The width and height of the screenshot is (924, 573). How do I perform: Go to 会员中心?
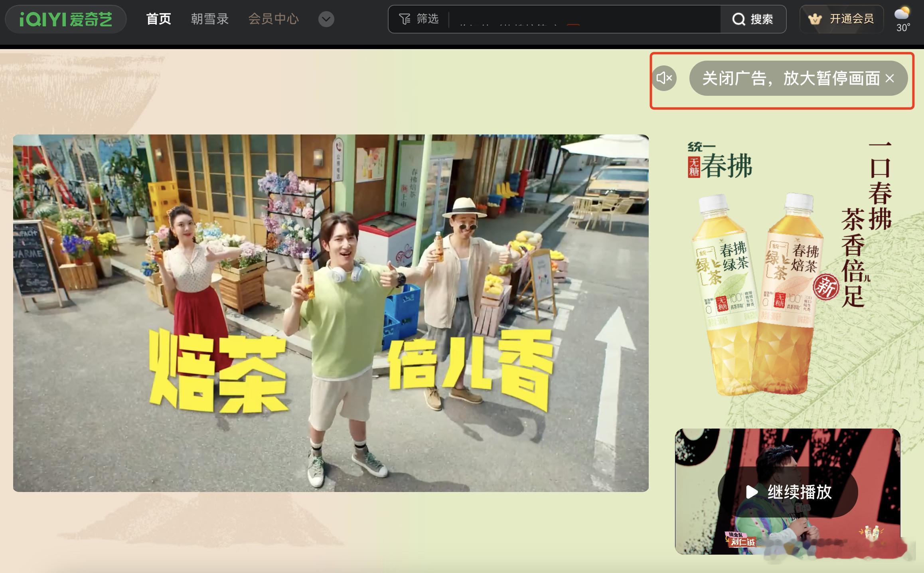tap(273, 19)
